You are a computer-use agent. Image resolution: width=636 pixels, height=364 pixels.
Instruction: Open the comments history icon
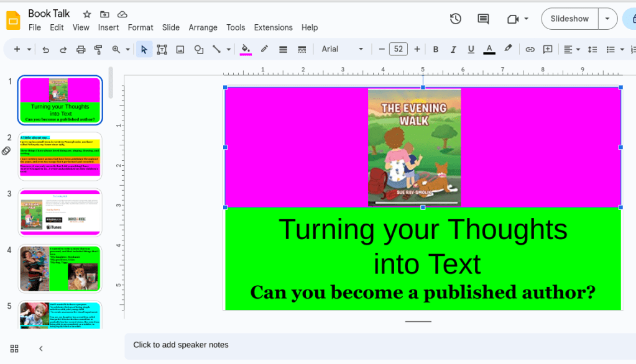[483, 19]
